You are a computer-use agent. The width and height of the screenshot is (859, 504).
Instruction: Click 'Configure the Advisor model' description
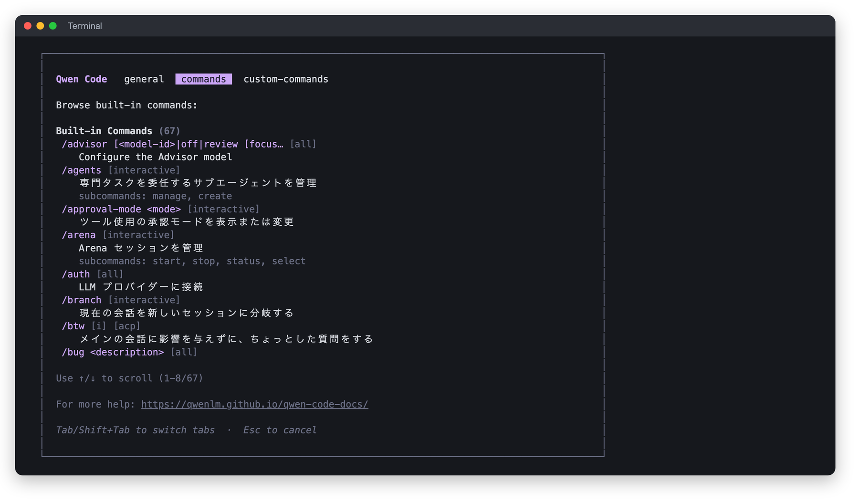click(x=155, y=157)
